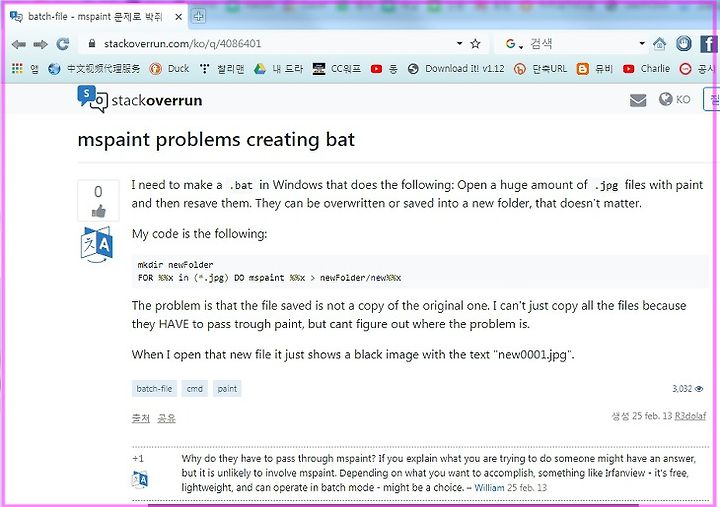Screen dimensions: 720x507
Task: Open the Download It! v1.12 bookmark
Action: [456, 68]
